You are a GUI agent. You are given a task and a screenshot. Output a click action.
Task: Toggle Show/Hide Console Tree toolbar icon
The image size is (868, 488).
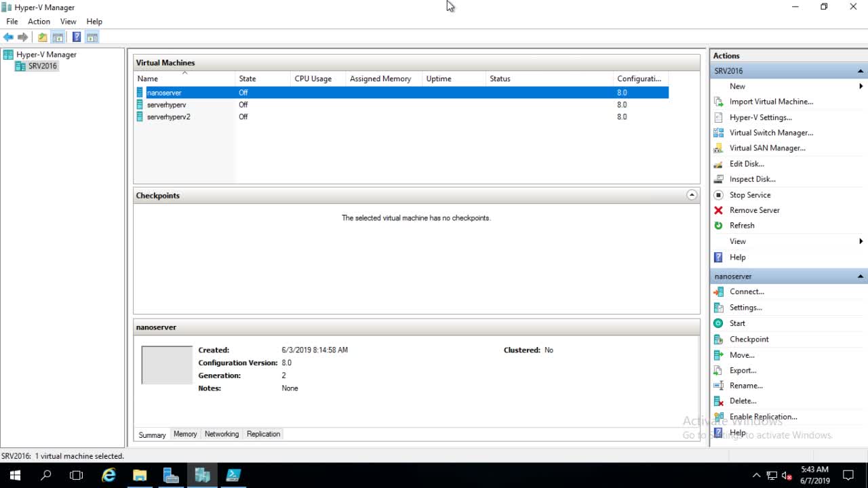pos(58,37)
